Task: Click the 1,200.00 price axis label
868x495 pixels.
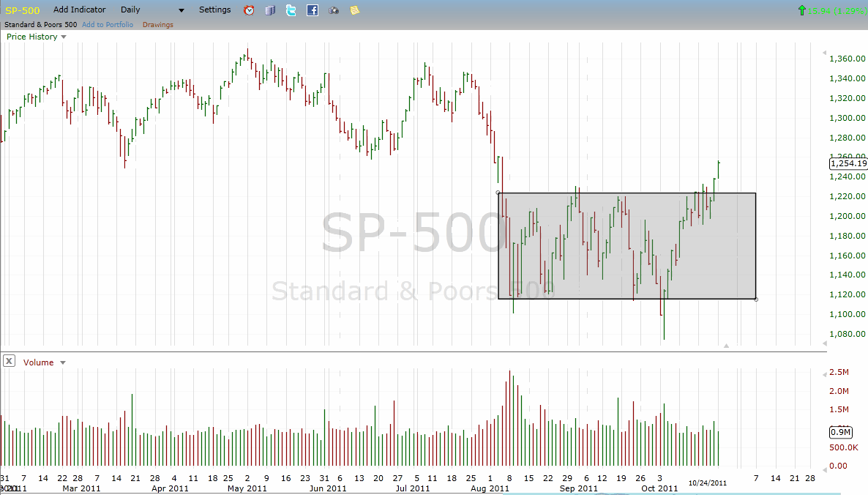Action: pos(847,216)
